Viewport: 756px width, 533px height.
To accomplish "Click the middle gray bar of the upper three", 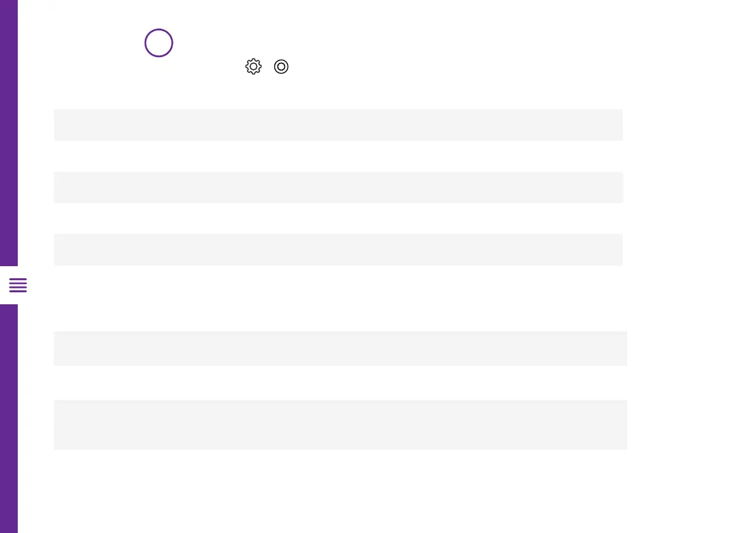I will click(x=338, y=187).
